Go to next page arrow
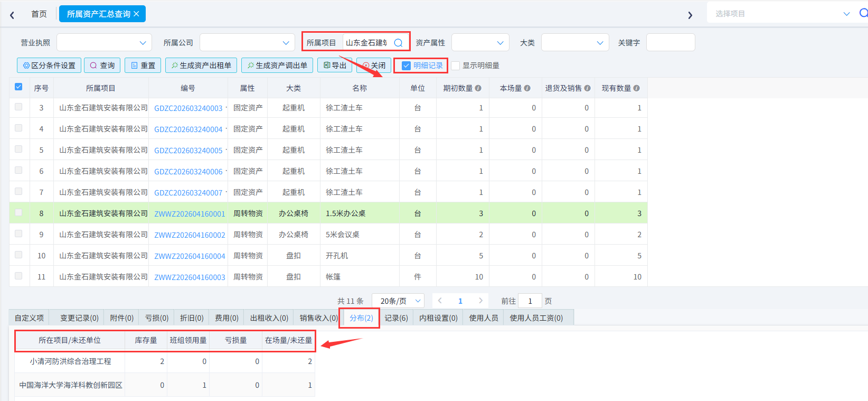 [x=480, y=301]
